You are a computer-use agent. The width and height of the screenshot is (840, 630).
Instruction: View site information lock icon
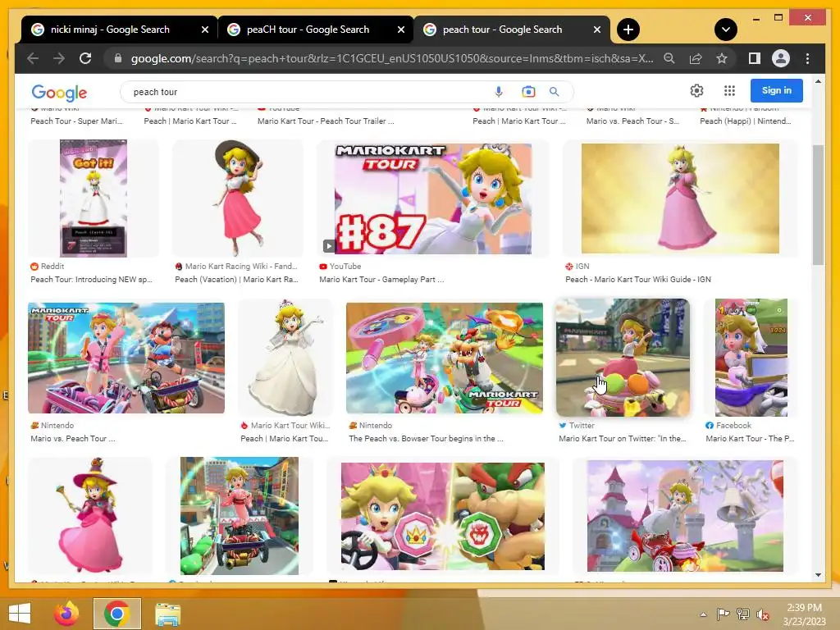(118, 58)
